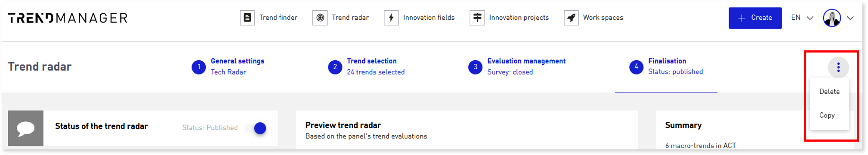
Task: Click the TrendManager logo
Action: (x=68, y=18)
